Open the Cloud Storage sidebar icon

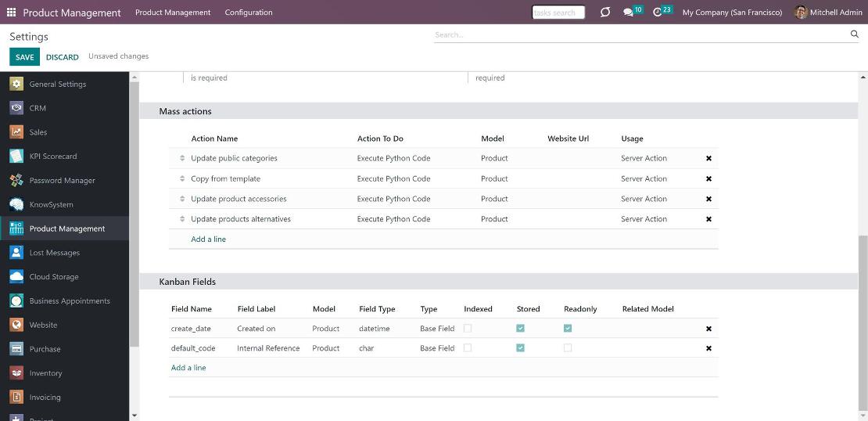click(16, 276)
